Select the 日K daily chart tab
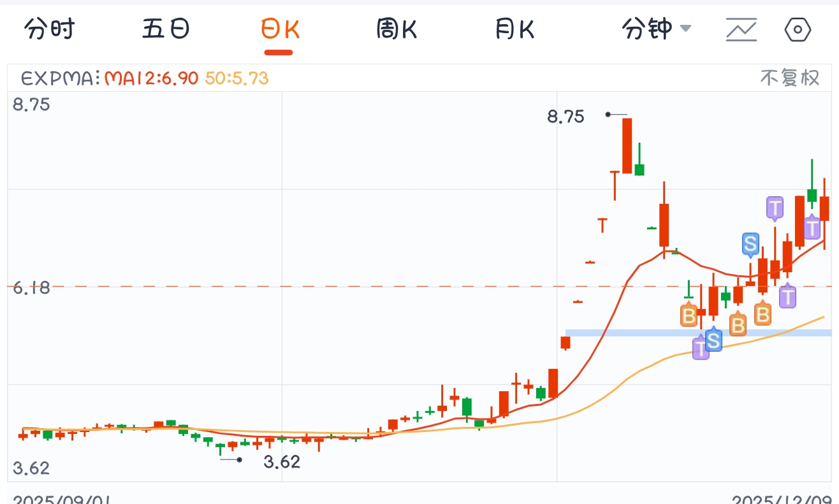Image resolution: width=839 pixels, height=504 pixels. click(x=280, y=29)
